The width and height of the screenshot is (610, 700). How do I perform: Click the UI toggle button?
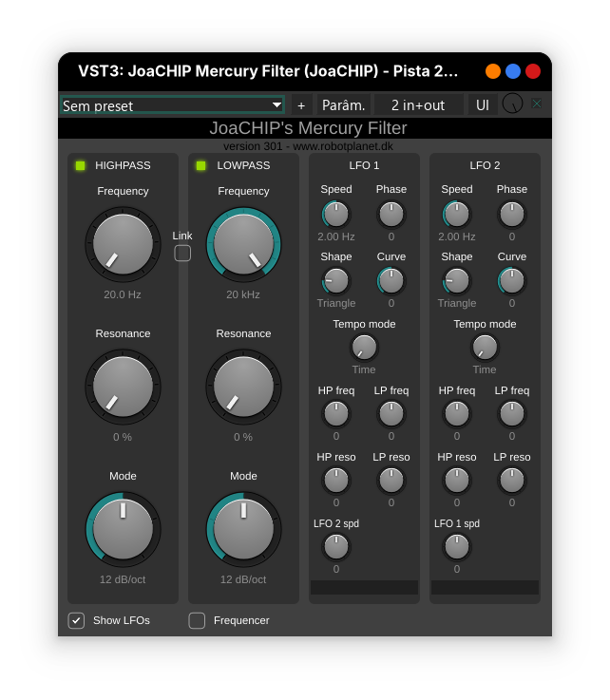[x=483, y=105]
